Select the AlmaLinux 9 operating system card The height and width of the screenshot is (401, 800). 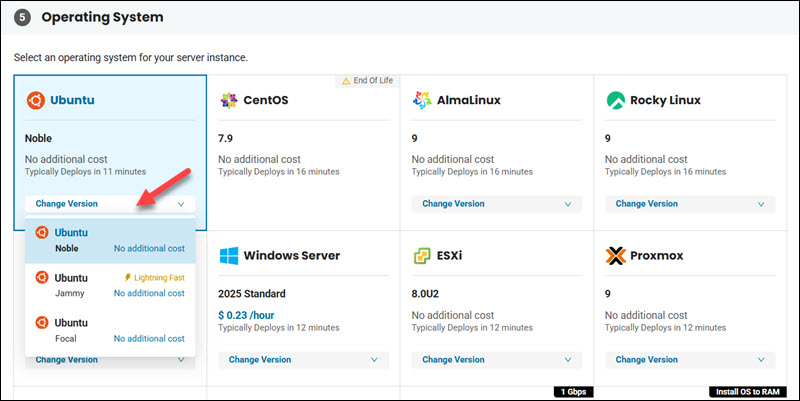(x=496, y=153)
